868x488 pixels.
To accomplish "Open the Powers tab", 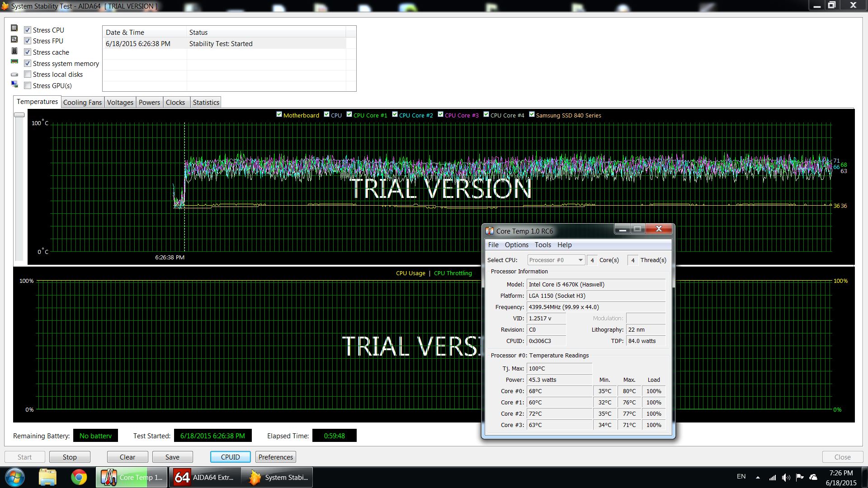I will click(149, 103).
